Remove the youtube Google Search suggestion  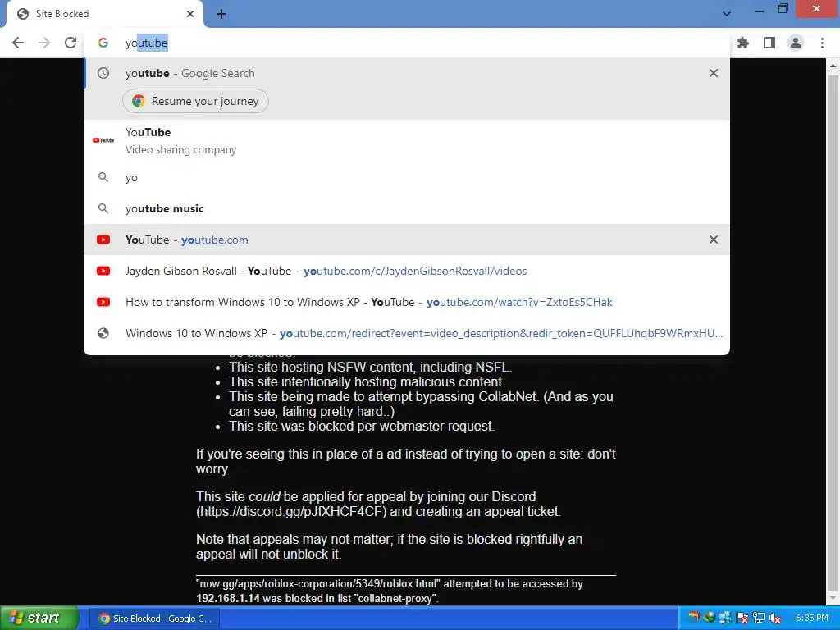[x=714, y=73]
